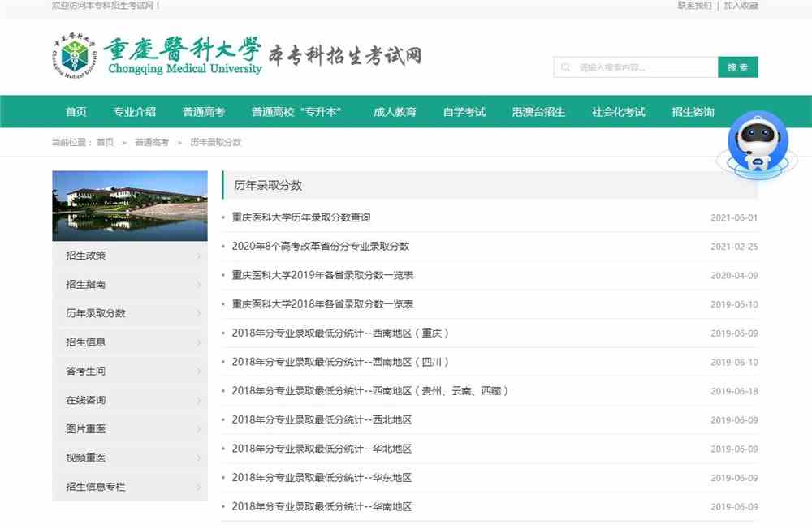
Task: Click the search magnifier icon
Action: coord(566,67)
